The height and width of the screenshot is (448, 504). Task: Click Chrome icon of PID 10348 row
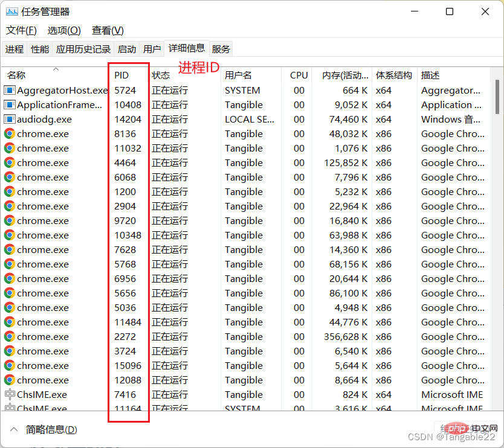point(10,235)
